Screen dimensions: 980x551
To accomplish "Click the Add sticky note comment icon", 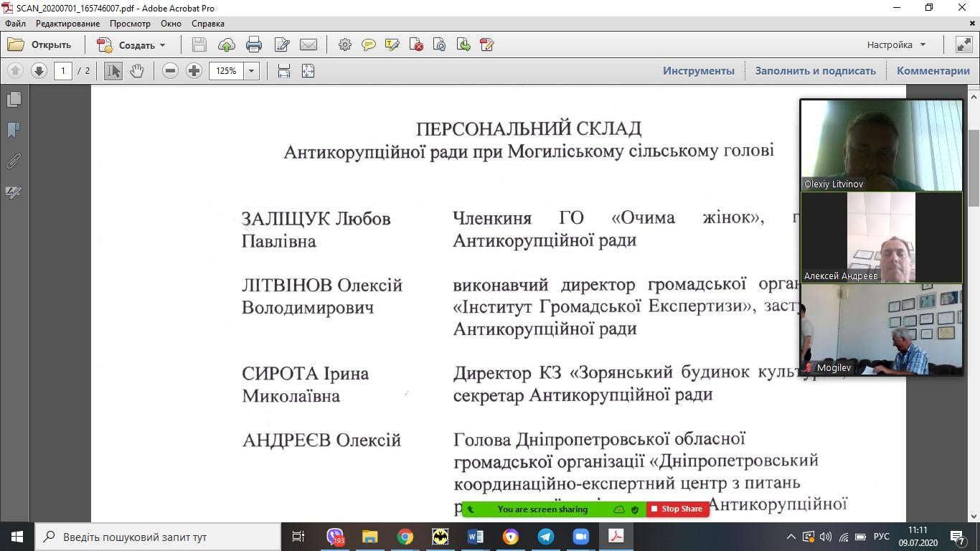I will (x=369, y=45).
